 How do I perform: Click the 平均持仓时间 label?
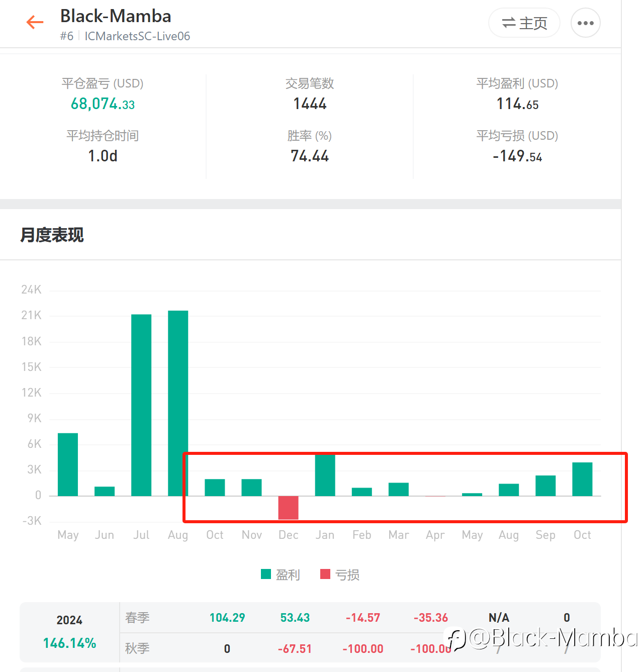tap(103, 136)
